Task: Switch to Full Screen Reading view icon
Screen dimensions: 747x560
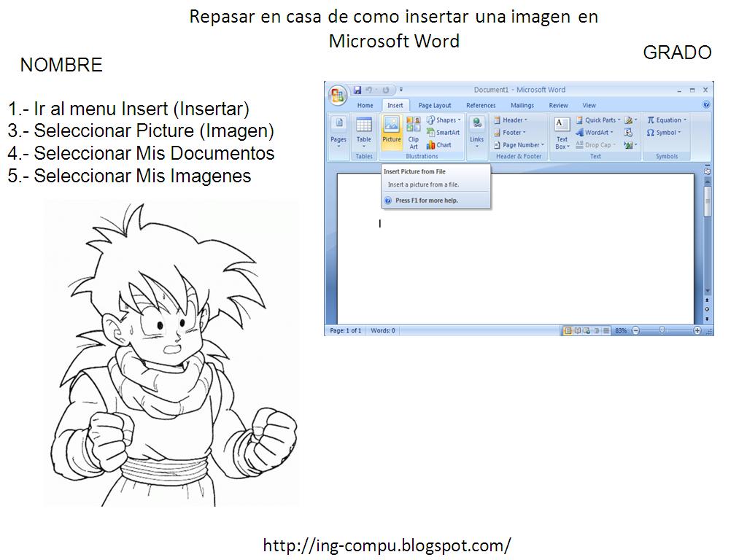Action: pos(578,330)
